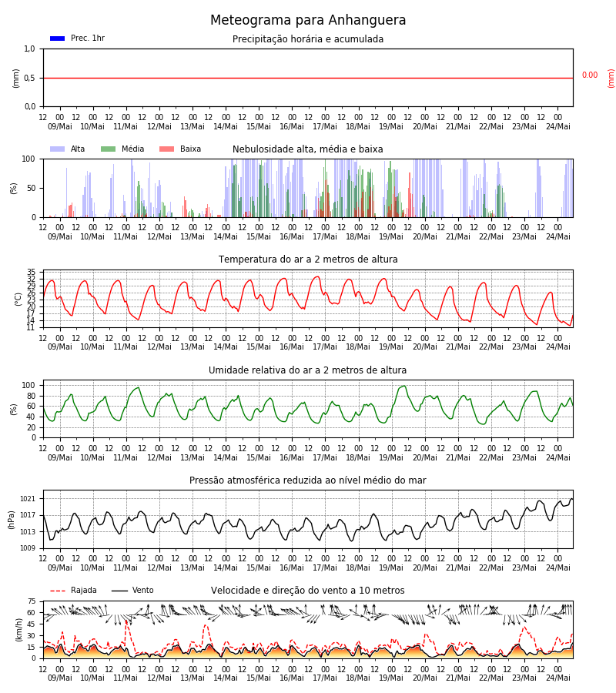The width and height of the screenshot is (616, 693).
Task: Click the Temperatura do ar a 2 metros title
Action: 308,259
